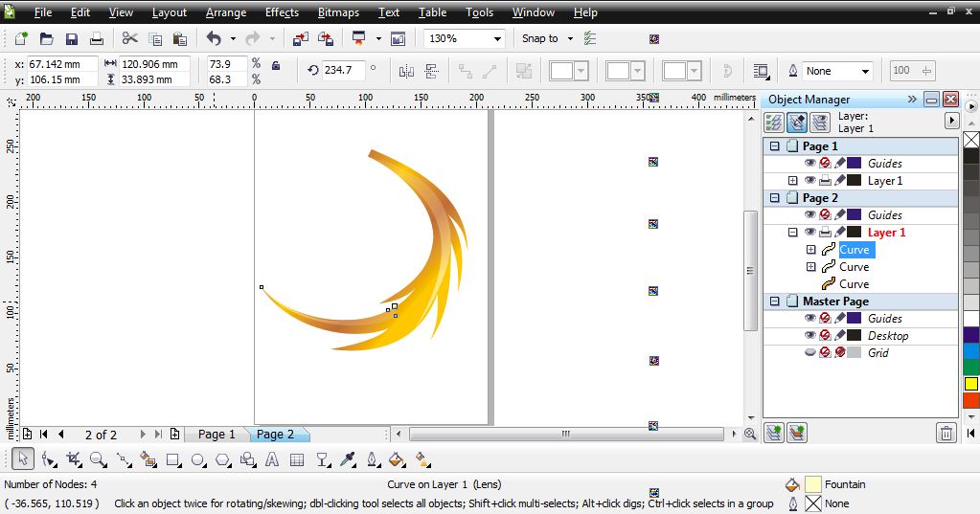Paste with the clipboard icon

coord(180,38)
